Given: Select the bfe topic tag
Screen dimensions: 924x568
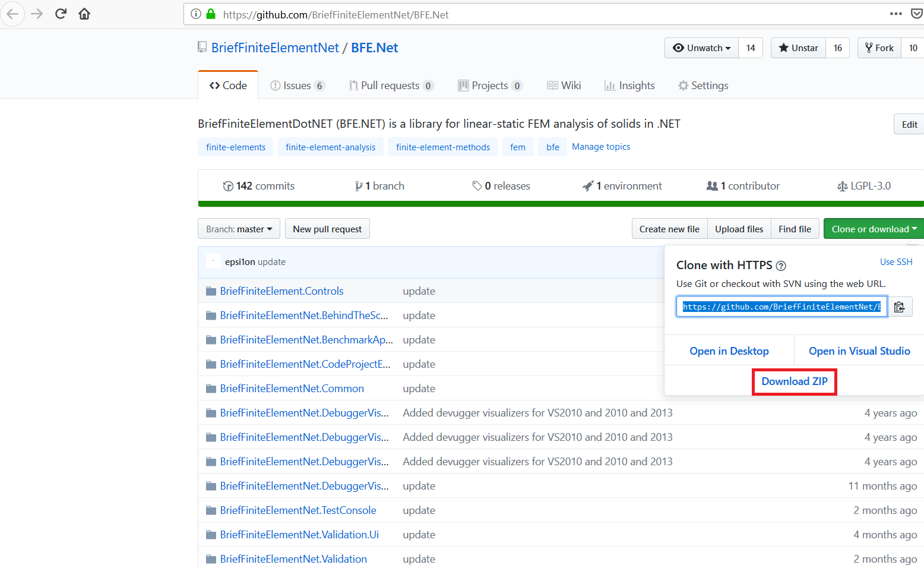Looking at the screenshot, I should point(553,147).
